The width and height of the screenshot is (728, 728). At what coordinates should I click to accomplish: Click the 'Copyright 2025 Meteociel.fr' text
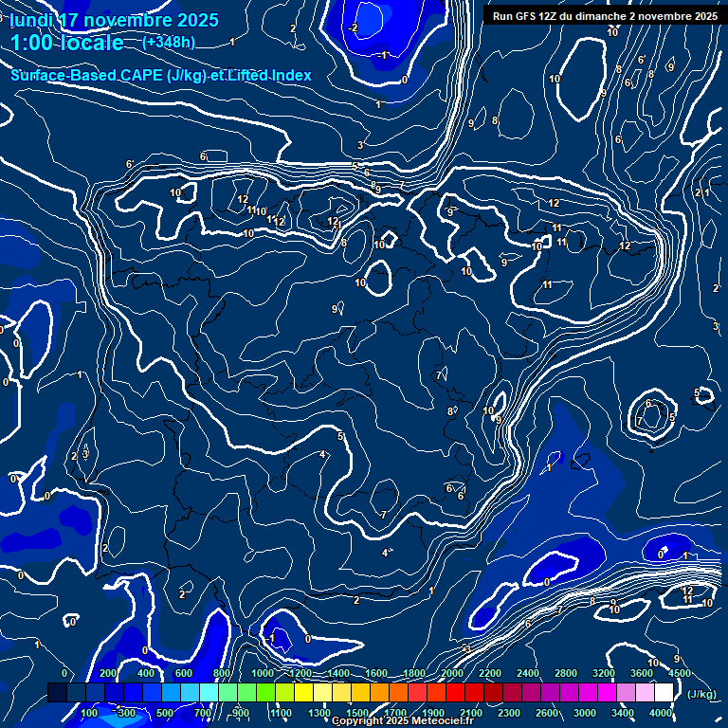tap(403, 720)
